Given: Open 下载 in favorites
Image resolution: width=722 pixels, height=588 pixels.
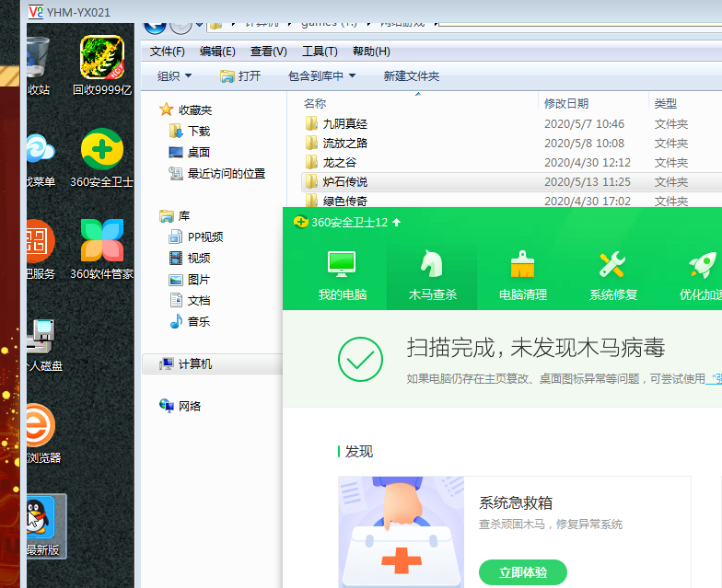Looking at the screenshot, I should (190, 131).
